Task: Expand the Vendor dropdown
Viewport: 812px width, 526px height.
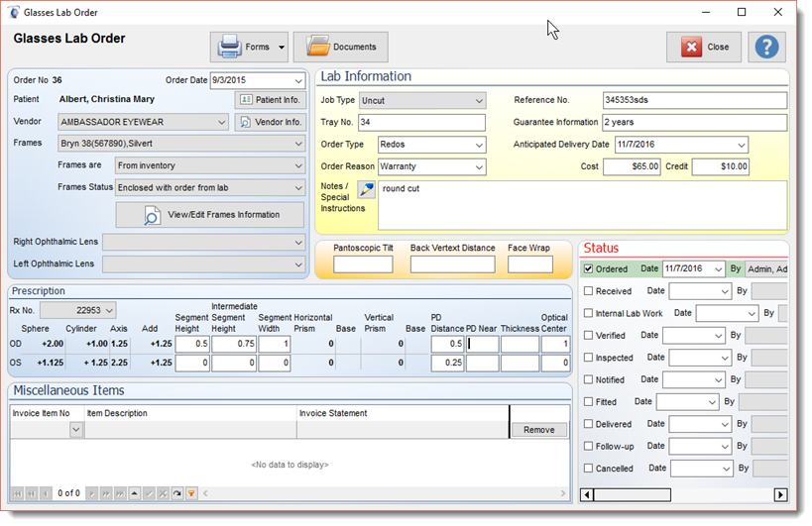Action: [x=222, y=123]
